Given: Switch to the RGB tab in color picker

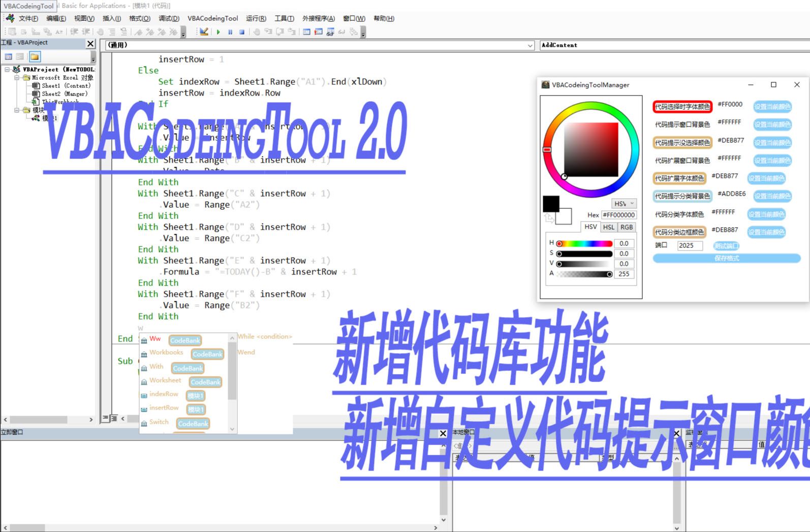Looking at the screenshot, I should 627,228.
